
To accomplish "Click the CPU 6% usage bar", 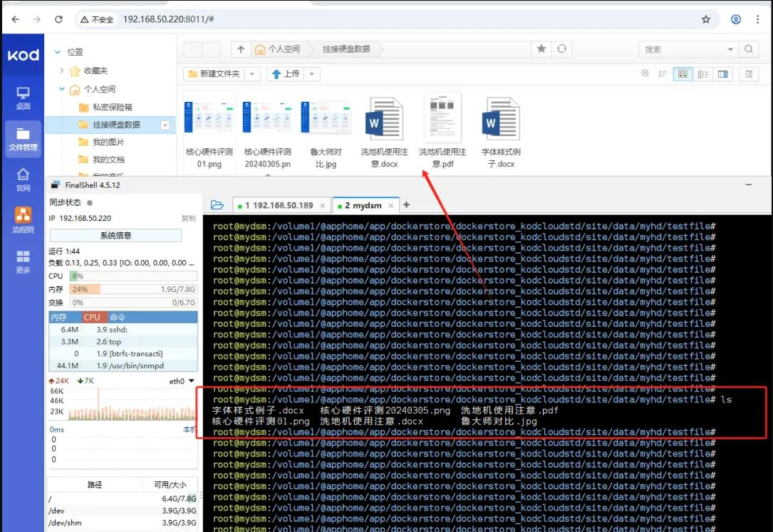I will tap(133, 276).
